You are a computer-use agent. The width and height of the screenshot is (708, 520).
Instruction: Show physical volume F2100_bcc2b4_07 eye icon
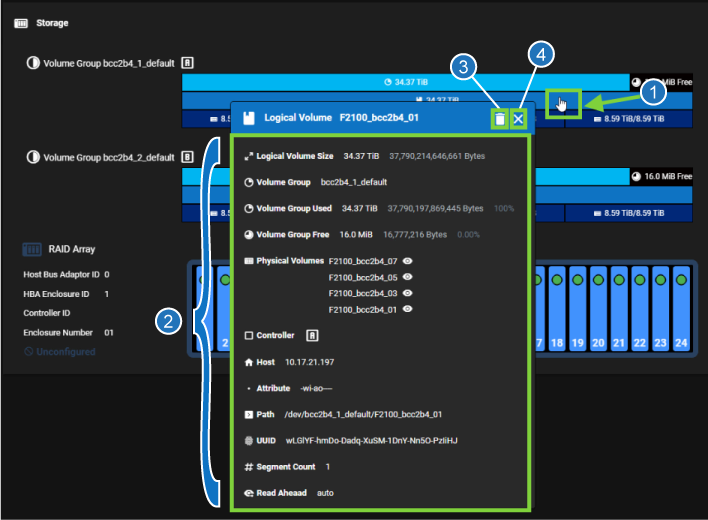407,261
